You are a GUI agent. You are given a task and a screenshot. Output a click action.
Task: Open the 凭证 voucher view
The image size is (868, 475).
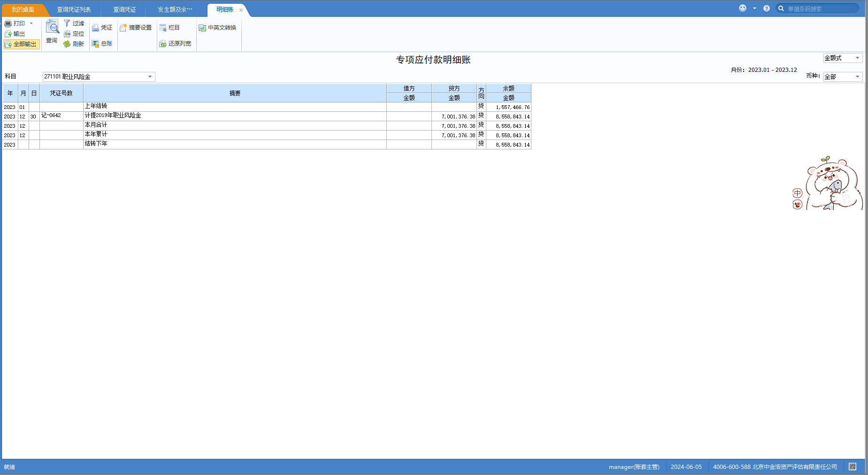pyautogui.click(x=102, y=28)
